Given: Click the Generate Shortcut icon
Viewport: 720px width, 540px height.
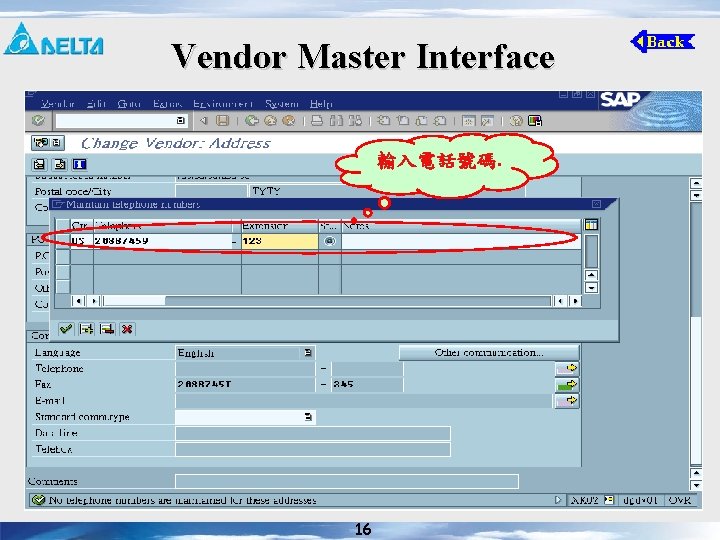Looking at the screenshot, I should pyautogui.click(x=487, y=121).
